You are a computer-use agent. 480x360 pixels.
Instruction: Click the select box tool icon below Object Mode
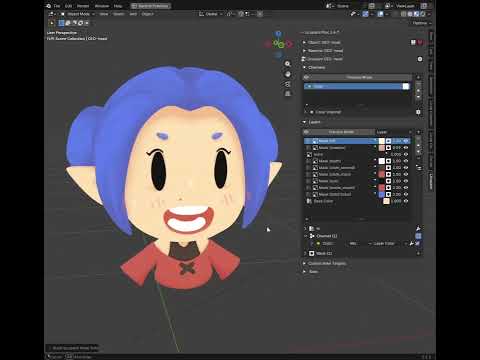pos(61,23)
